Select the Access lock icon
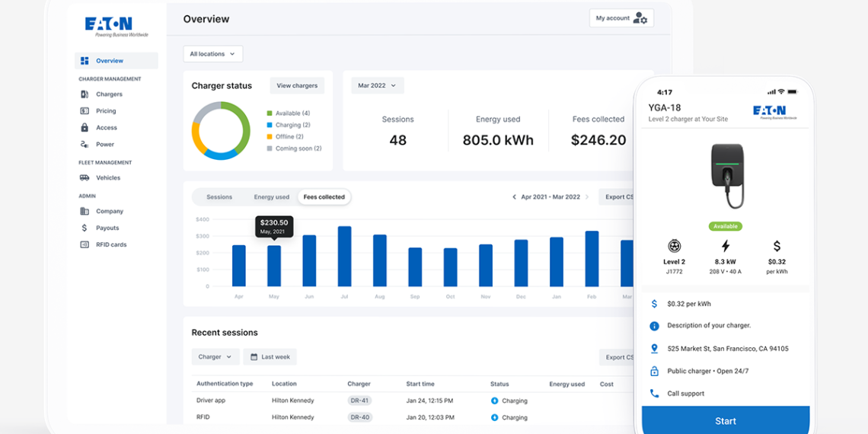868x434 pixels. 85,128
